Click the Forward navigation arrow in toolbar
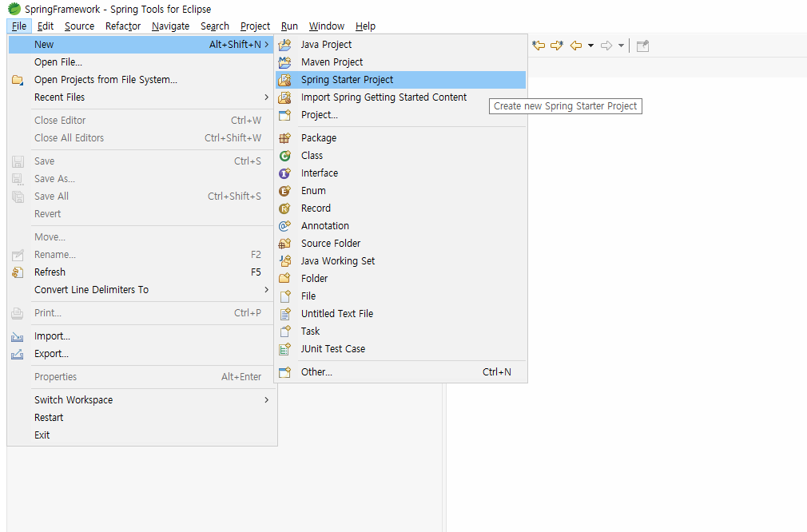This screenshot has height=532, width=807. click(606, 46)
